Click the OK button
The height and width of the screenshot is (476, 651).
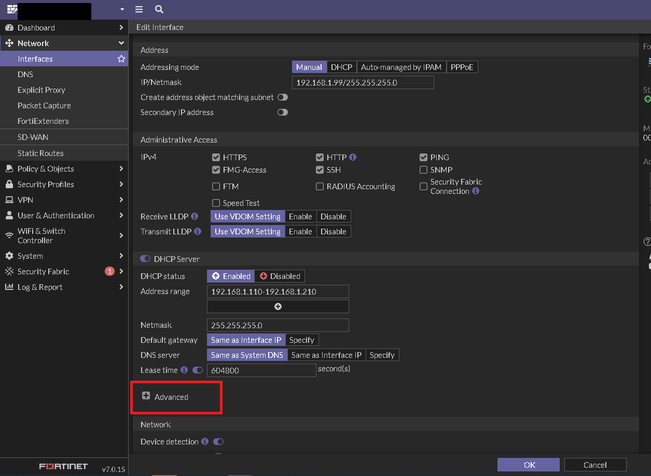tap(528, 465)
